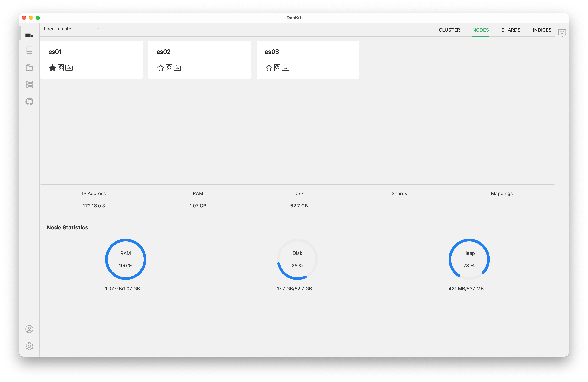The height and width of the screenshot is (382, 588).
Task: Select the tree hierarchy icon in sidebar
Action: click(x=29, y=85)
